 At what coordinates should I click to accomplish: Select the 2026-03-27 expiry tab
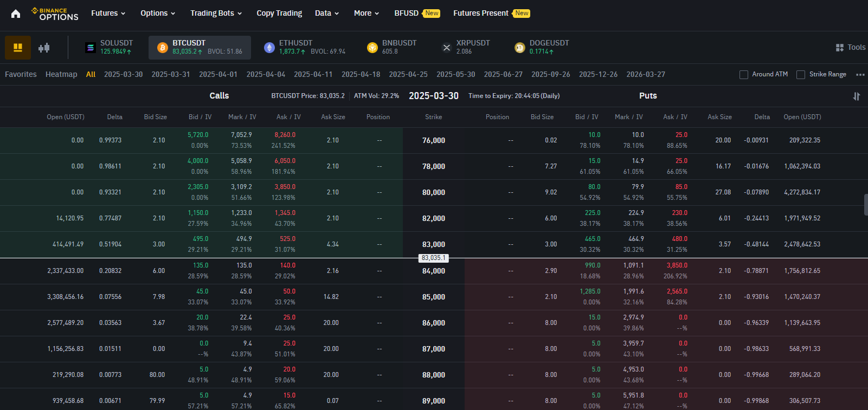(646, 74)
